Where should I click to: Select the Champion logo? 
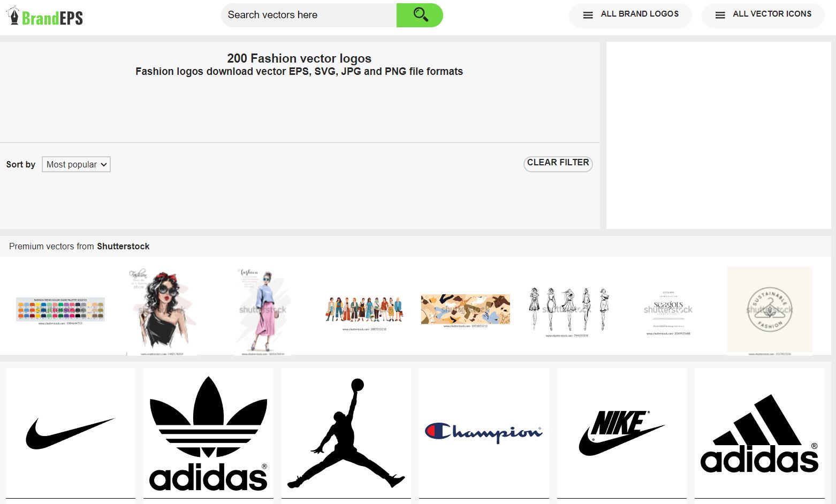(x=484, y=433)
